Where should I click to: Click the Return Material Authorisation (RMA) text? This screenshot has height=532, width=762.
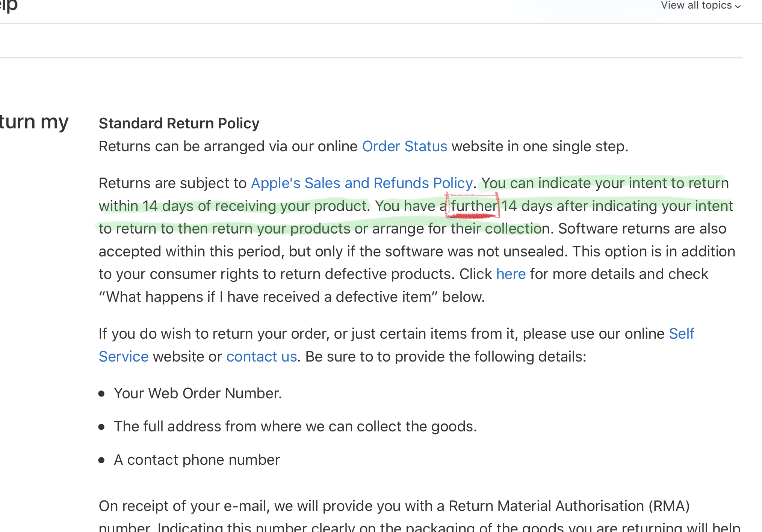click(x=569, y=506)
